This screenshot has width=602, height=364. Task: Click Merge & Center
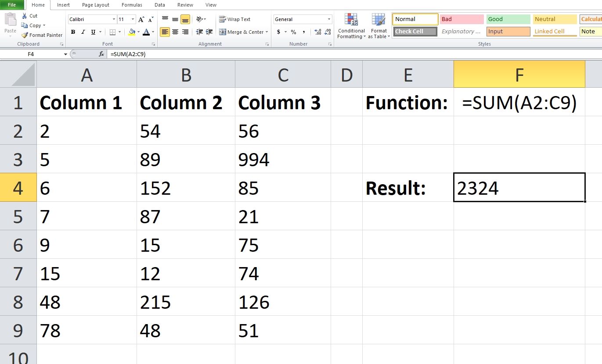click(x=242, y=32)
